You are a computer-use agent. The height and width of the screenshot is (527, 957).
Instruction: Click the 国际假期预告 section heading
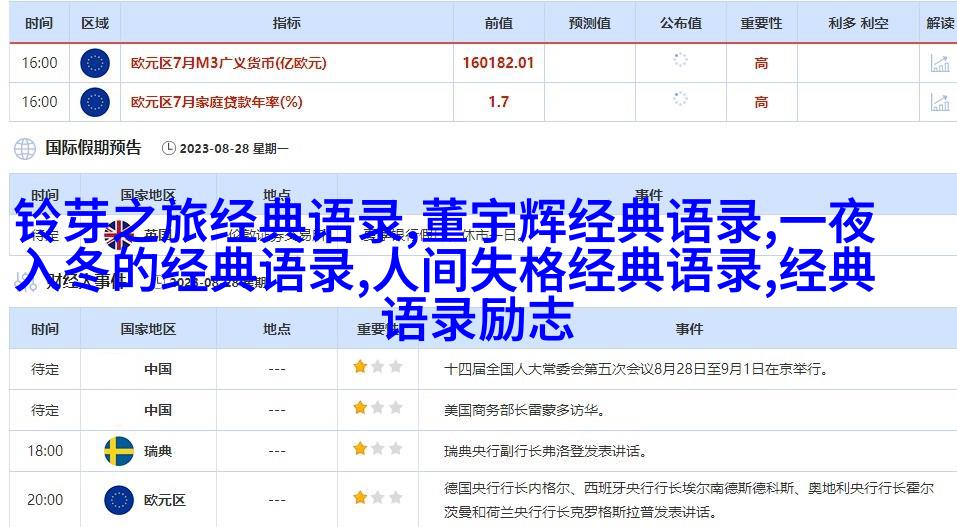point(93,148)
